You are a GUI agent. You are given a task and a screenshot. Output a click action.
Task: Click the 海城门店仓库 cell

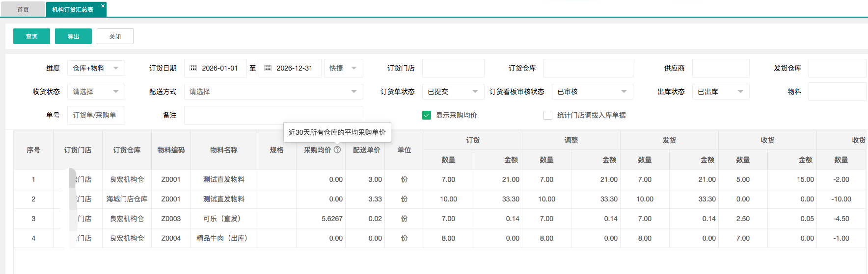tap(127, 199)
